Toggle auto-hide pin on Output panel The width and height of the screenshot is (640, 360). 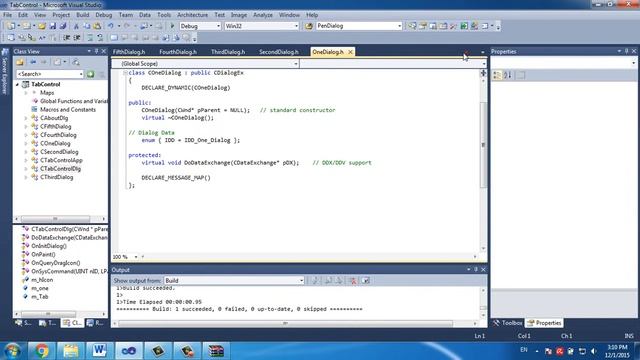coord(476,269)
